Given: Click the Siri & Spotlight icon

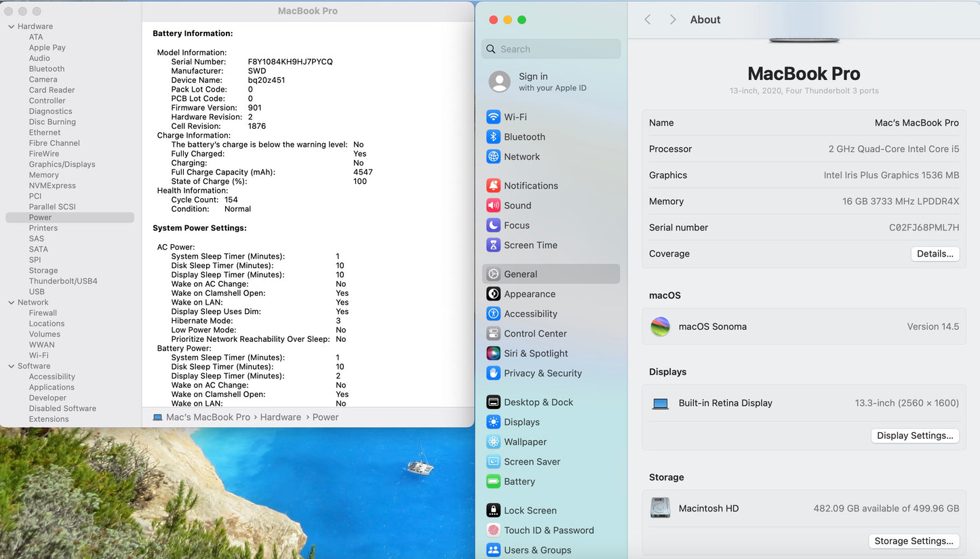Looking at the screenshot, I should pos(493,353).
